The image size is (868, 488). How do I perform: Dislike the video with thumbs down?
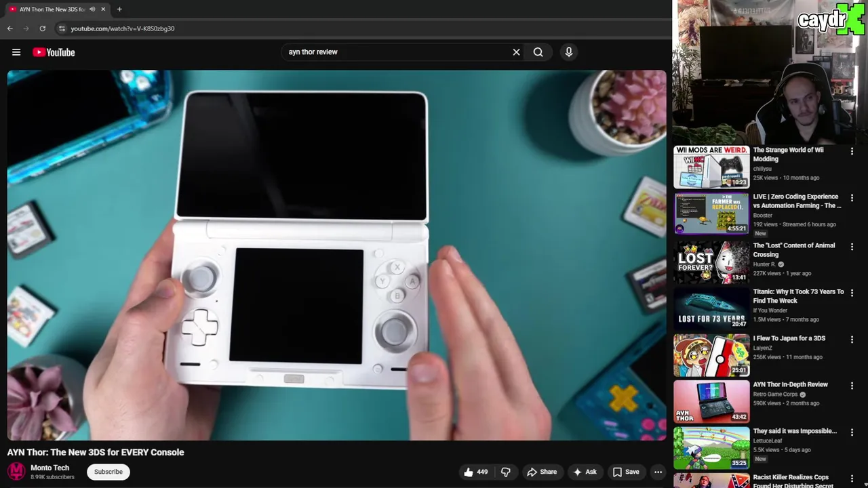(x=506, y=472)
